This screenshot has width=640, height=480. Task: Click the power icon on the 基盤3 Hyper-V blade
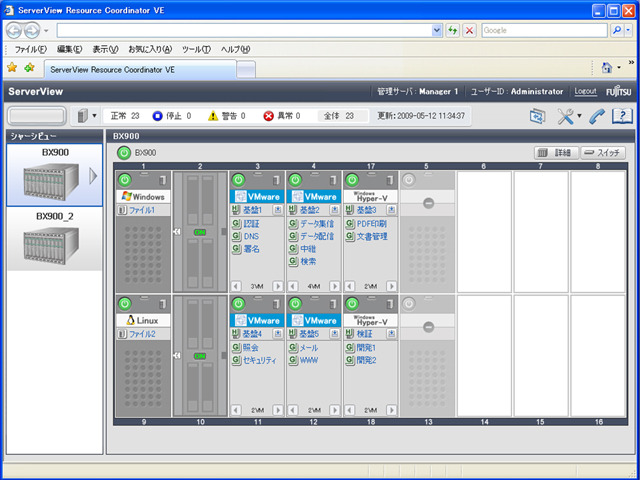(352, 180)
